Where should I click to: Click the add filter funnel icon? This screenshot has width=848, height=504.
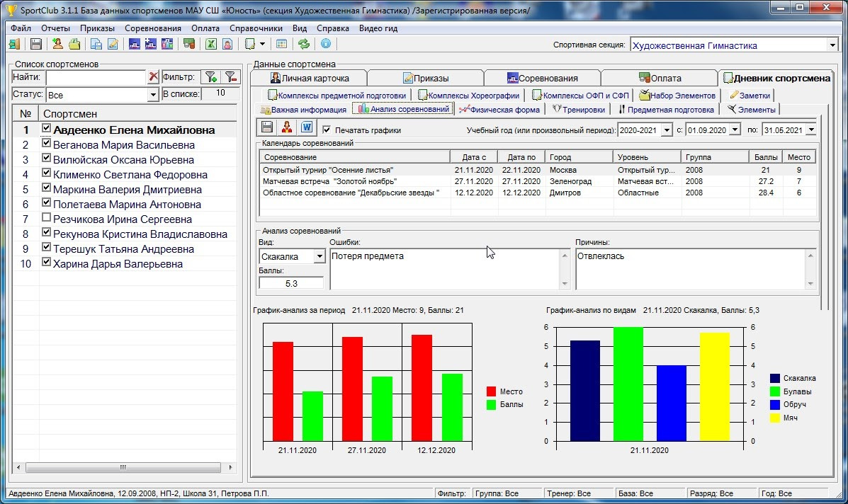click(210, 77)
